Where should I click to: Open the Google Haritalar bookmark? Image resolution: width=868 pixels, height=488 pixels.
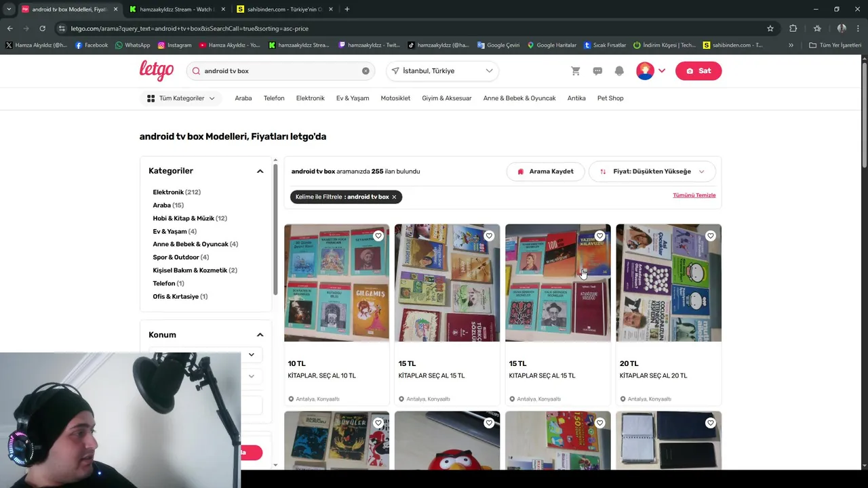point(552,45)
